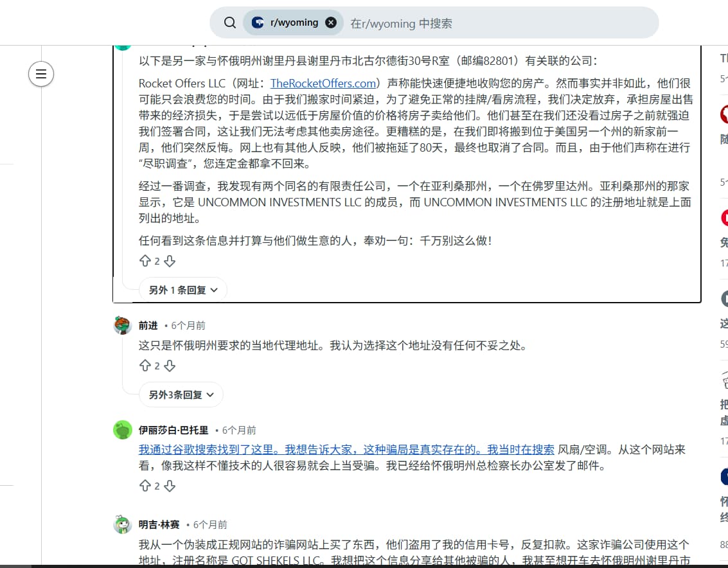
Task: Click the r/wyoming subreddit icon in the search chip
Action: click(257, 22)
